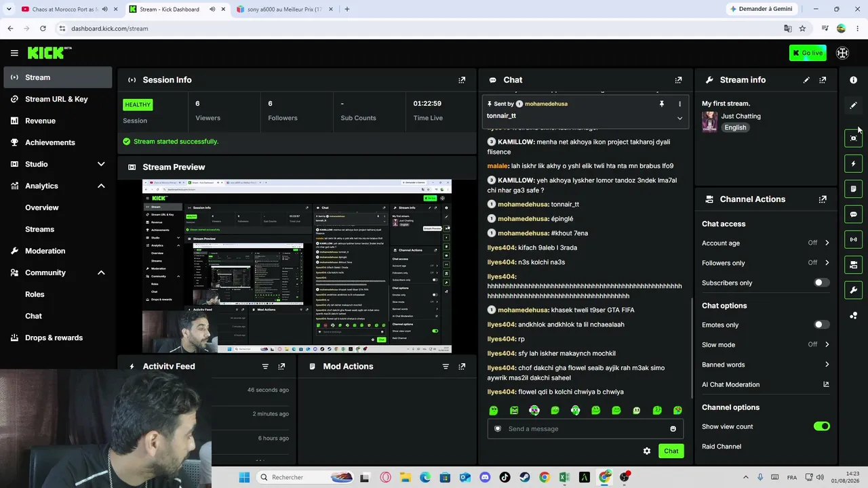
Task: Open chat settings gear
Action: click(x=647, y=451)
